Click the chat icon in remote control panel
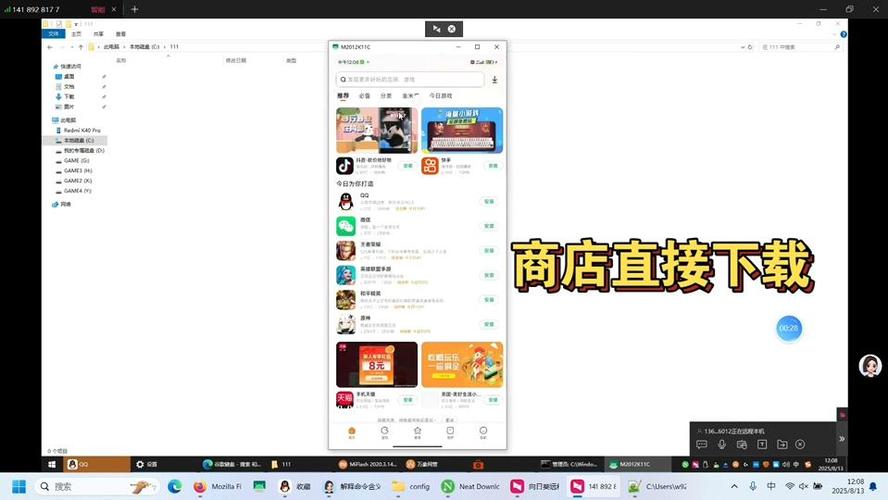The width and height of the screenshot is (888, 500). (702, 445)
